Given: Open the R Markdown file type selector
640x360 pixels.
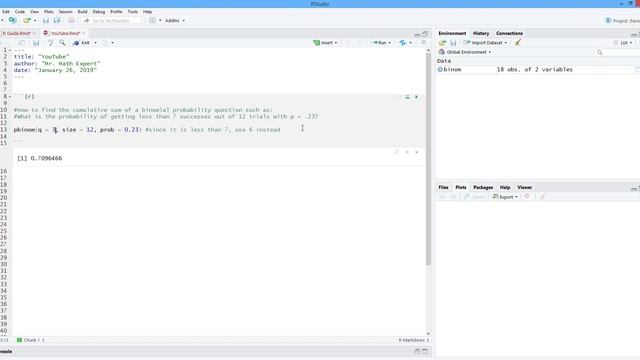Looking at the screenshot, I should (413, 340).
